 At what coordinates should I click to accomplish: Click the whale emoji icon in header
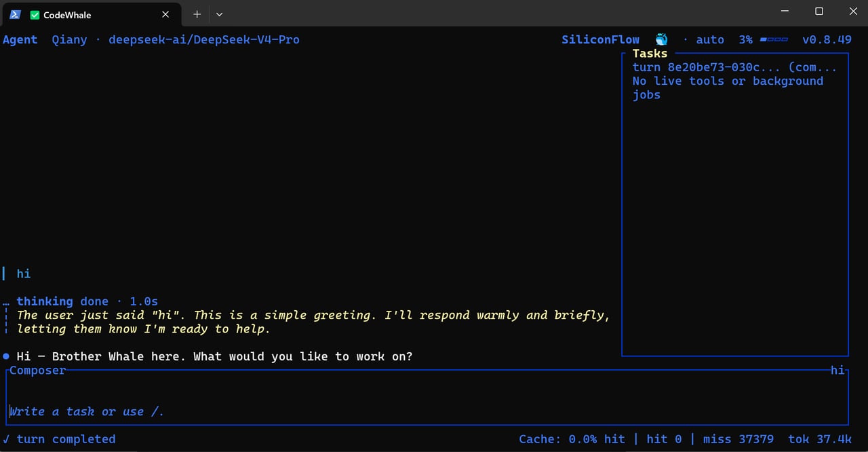(x=662, y=39)
